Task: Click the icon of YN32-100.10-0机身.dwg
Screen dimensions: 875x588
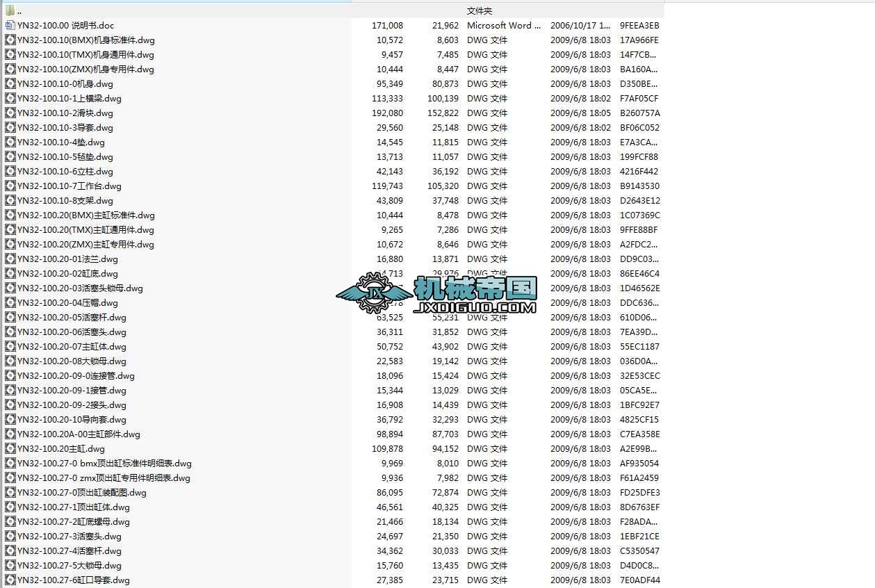Action: coord(10,83)
